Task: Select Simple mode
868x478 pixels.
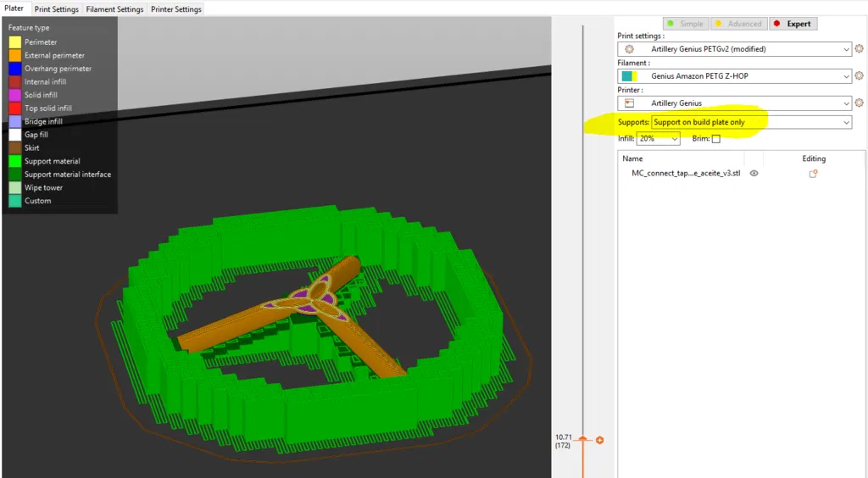Action: coord(687,24)
